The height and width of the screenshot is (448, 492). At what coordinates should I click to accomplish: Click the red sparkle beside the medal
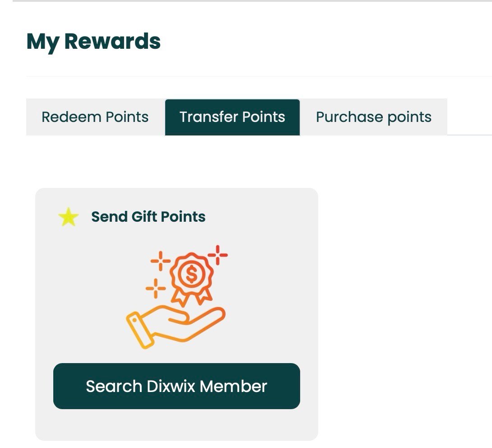[218, 255]
